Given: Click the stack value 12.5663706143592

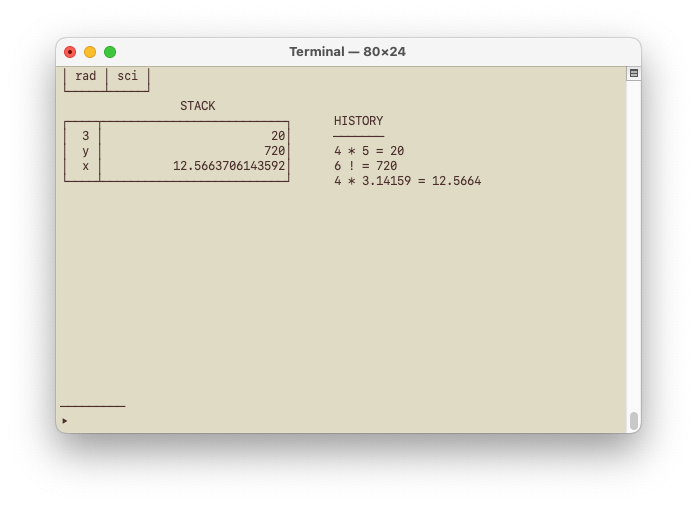Looking at the screenshot, I should 228,166.
